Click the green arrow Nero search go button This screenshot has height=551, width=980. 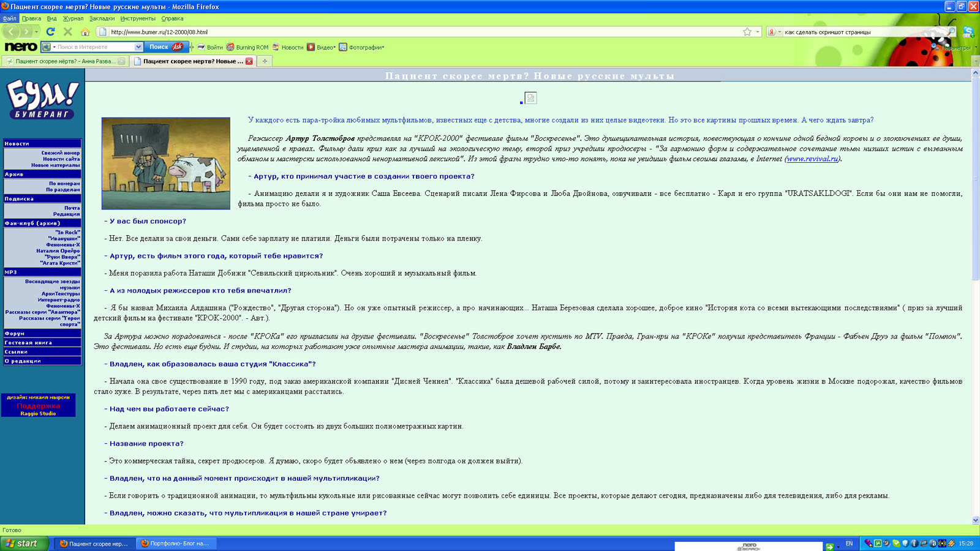pos(829,547)
